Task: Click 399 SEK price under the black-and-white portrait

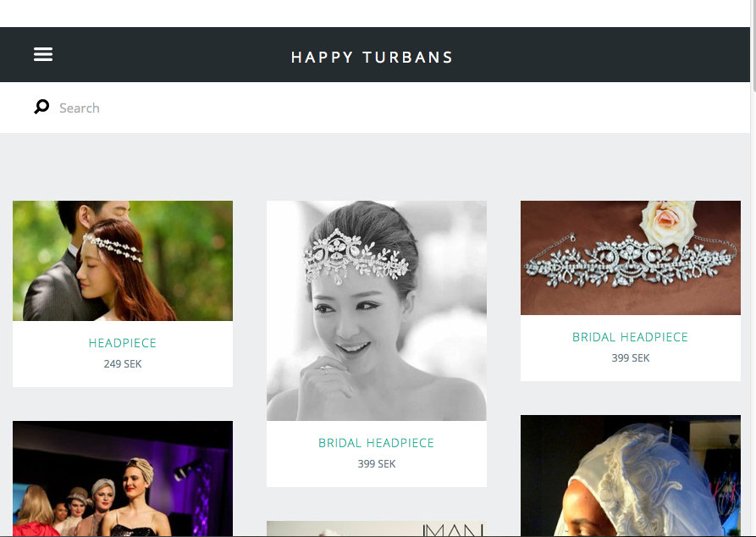Action: point(377,464)
